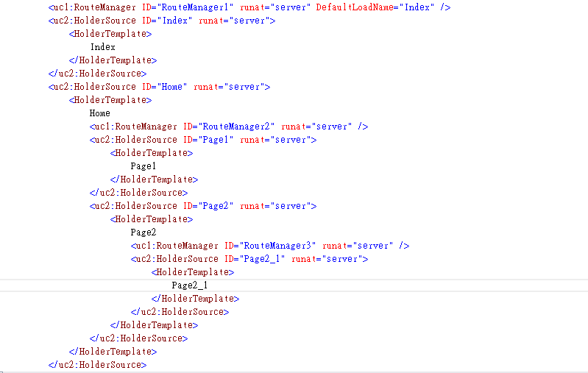Click the opening HolderTemplate tag directly above Page1 text

(x=152, y=153)
